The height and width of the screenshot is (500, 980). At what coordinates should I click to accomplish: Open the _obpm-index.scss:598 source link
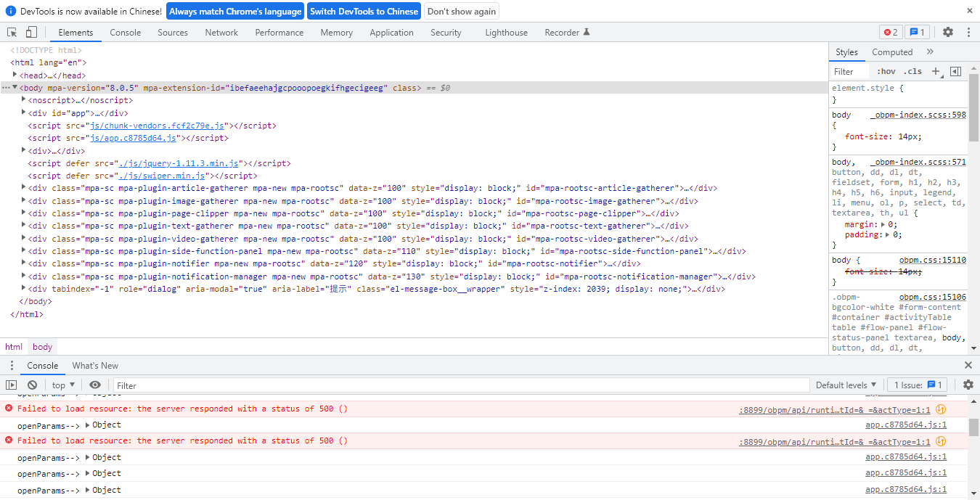pos(918,115)
